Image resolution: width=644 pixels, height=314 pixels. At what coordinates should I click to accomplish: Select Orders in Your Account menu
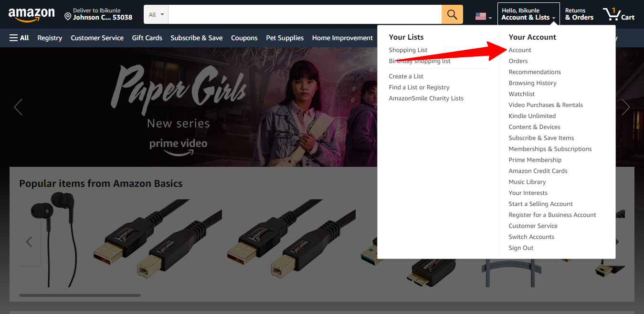tap(518, 61)
